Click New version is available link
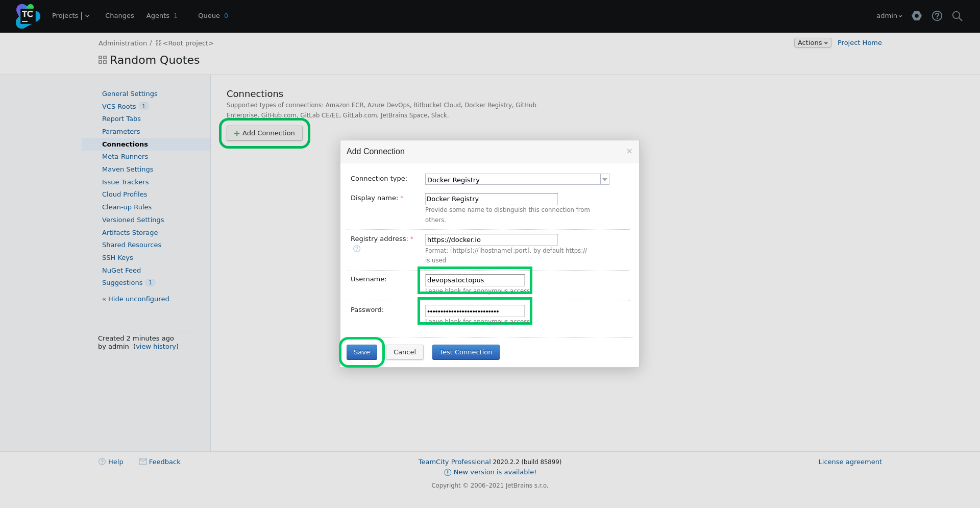 click(x=495, y=472)
